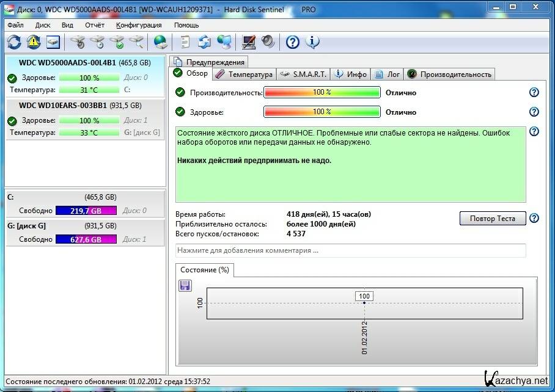Click the document report icon in toolbar

pos(185,42)
